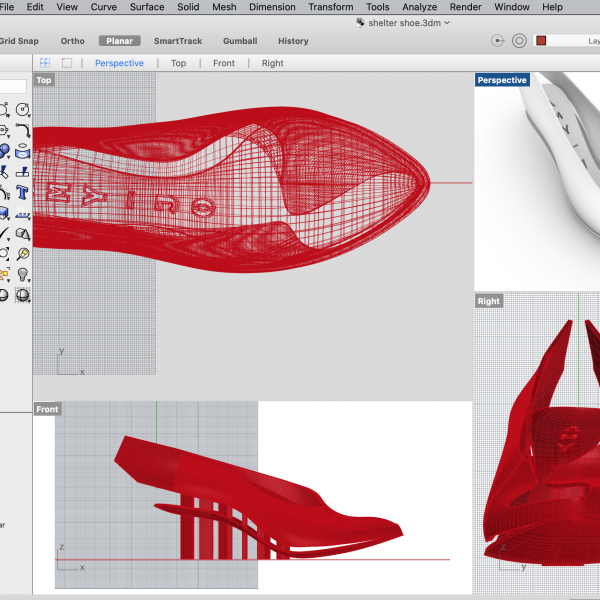Switch to single viewport layout icon
Image resolution: width=600 pixels, height=600 pixels.
click(67, 63)
